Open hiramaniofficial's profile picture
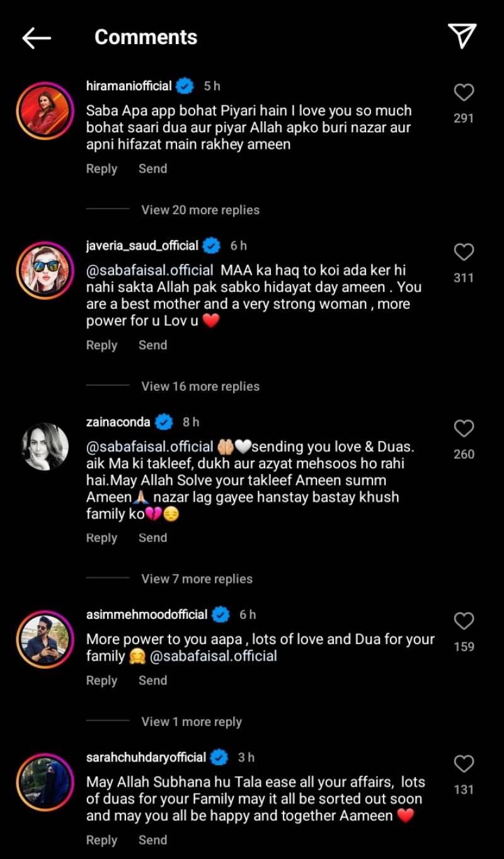 pyautogui.click(x=42, y=109)
